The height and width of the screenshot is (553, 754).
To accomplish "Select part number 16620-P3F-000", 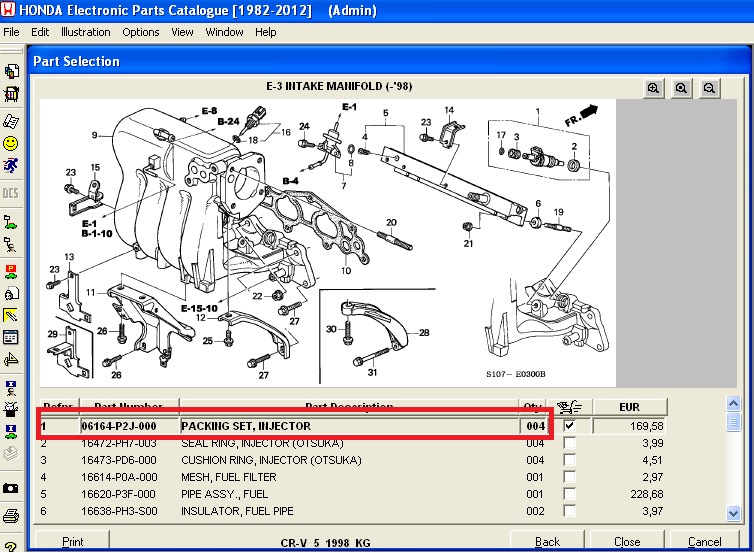I will [x=118, y=494].
